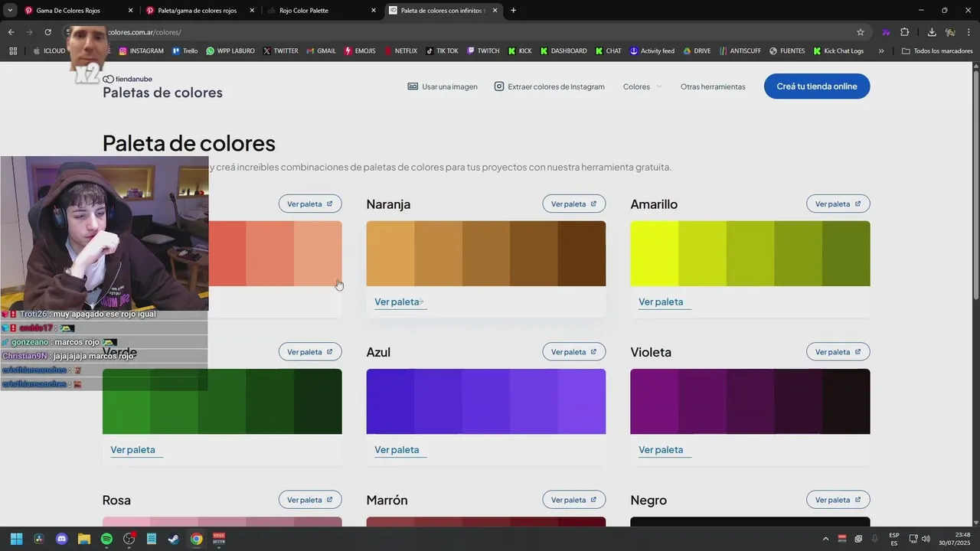Open the INSTAGRAM bookmark
The height and width of the screenshot is (551, 980).
click(141, 51)
